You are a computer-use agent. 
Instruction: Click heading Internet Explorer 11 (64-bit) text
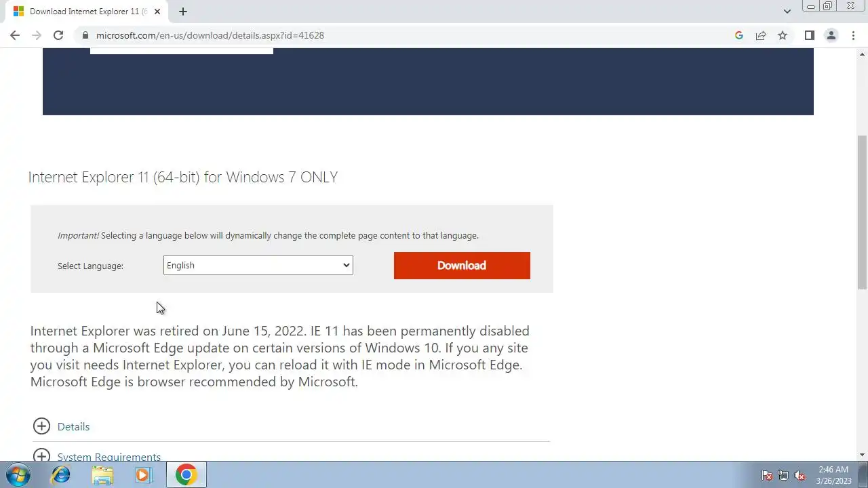click(183, 177)
